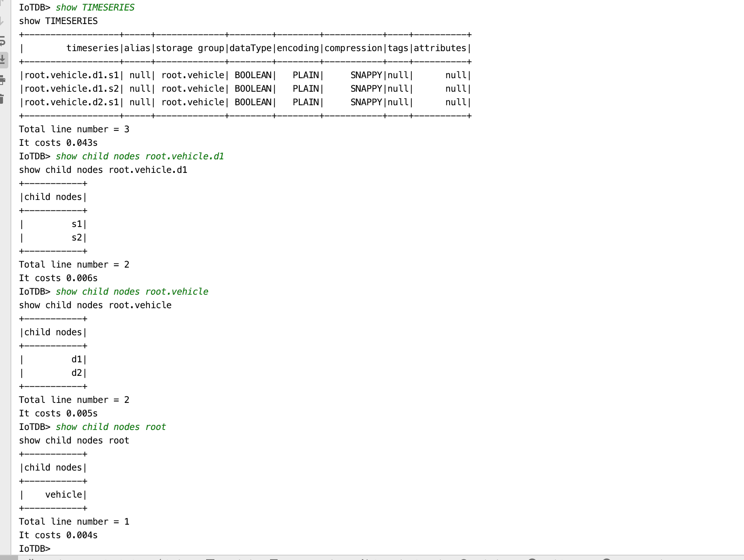
Task: Click the 's1' child node entry
Action: (x=76, y=224)
